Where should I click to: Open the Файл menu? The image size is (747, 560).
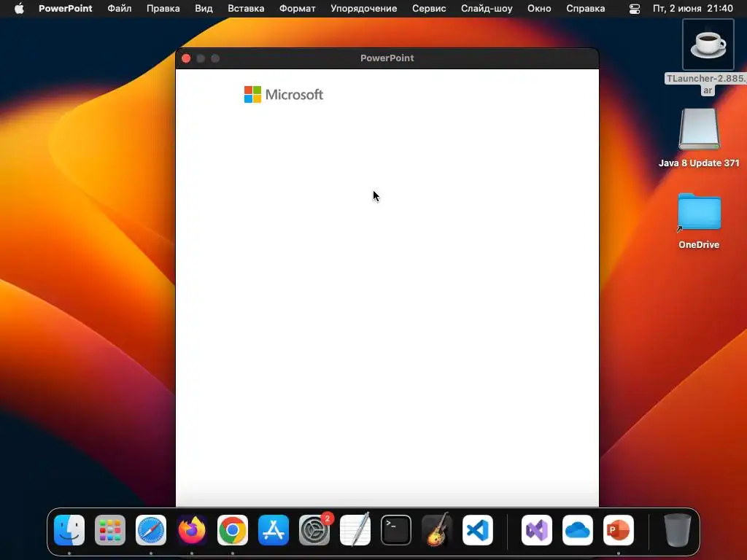pos(120,9)
